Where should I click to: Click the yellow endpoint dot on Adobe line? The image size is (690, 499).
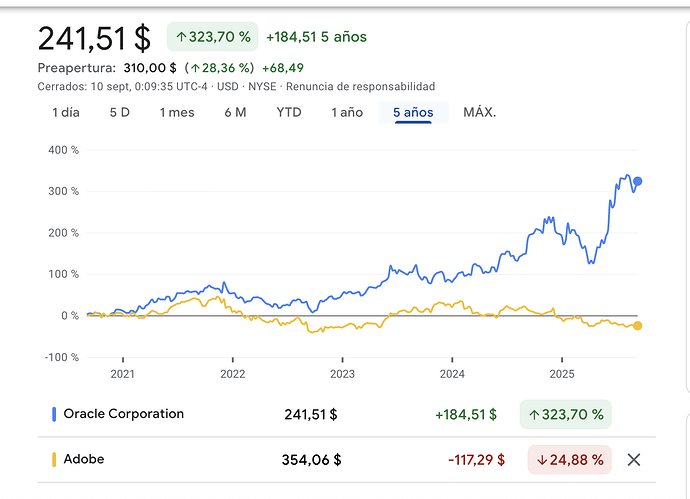tap(638, 326)
